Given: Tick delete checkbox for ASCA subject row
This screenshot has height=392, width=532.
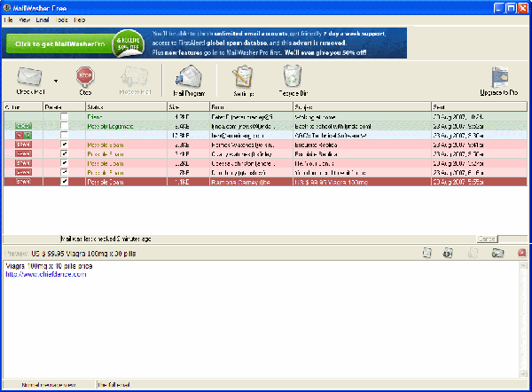Looking at the screenshot, I should 64,136.
